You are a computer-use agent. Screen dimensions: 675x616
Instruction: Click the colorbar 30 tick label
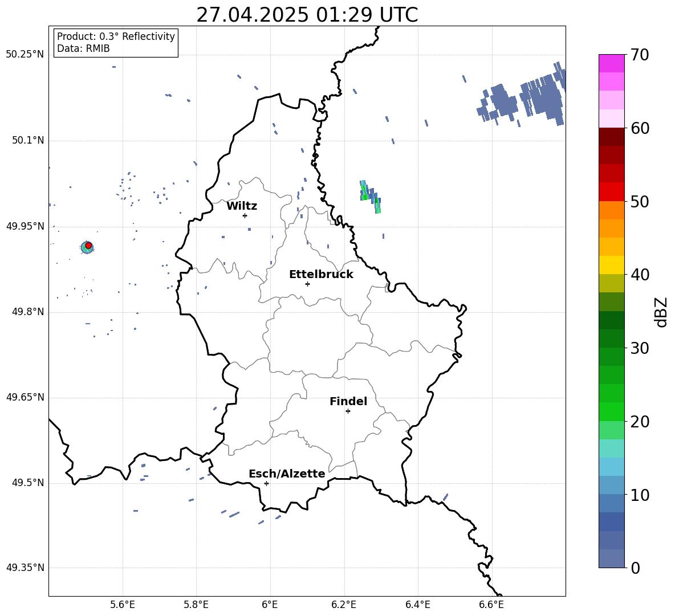point(640,348)
